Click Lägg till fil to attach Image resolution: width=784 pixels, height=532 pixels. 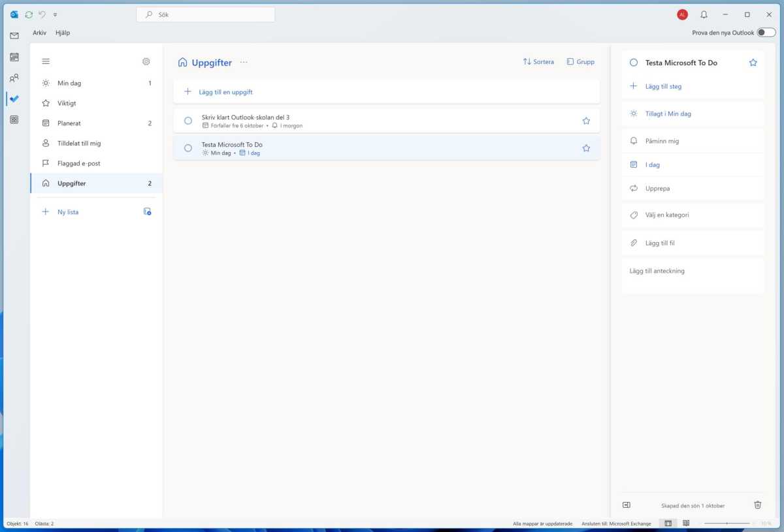point(693,243)
